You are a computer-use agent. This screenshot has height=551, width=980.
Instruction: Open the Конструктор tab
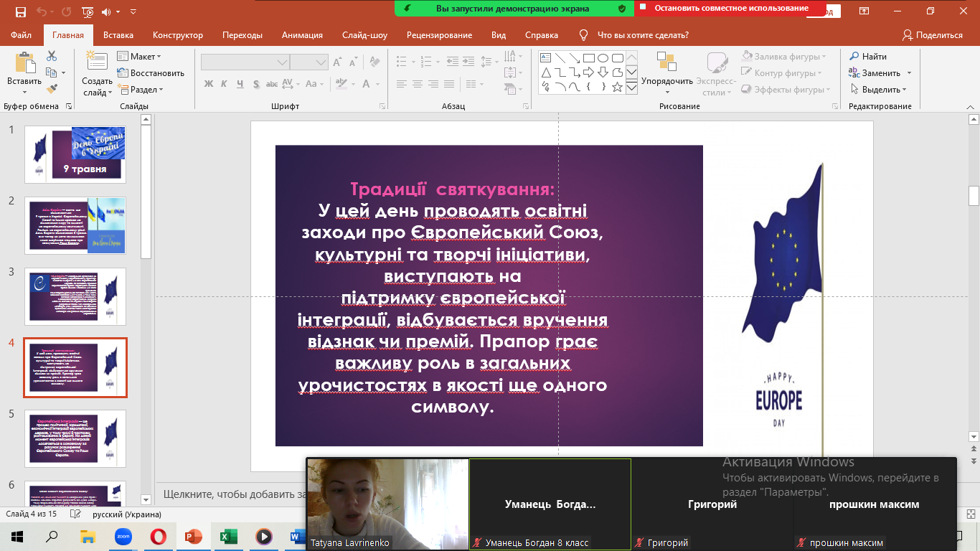tap(178, 35)
